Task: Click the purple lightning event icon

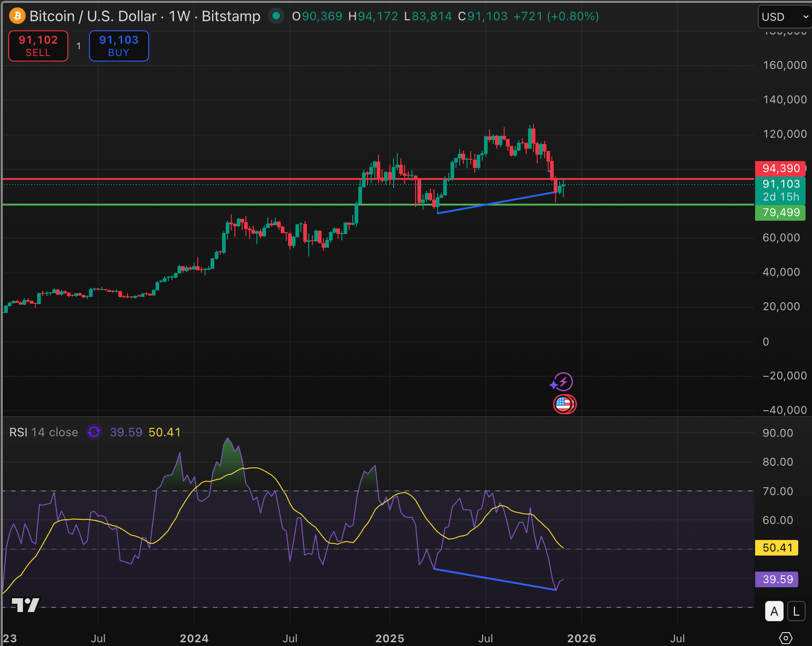Action: click(x=562, y=382)
